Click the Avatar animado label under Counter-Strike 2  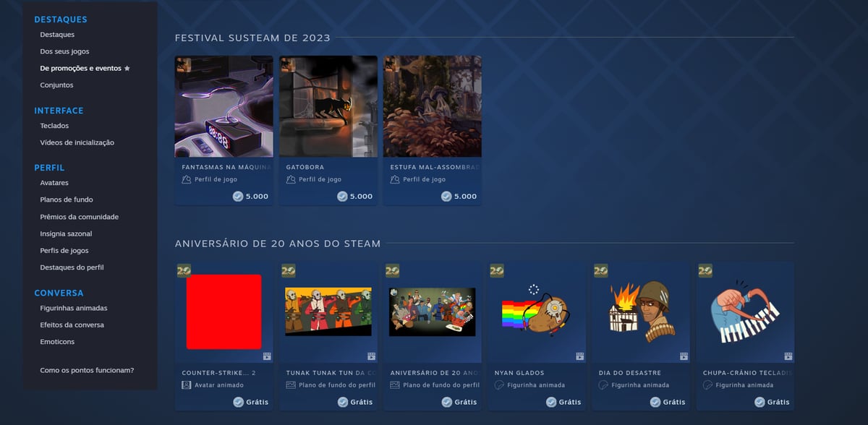220,385
